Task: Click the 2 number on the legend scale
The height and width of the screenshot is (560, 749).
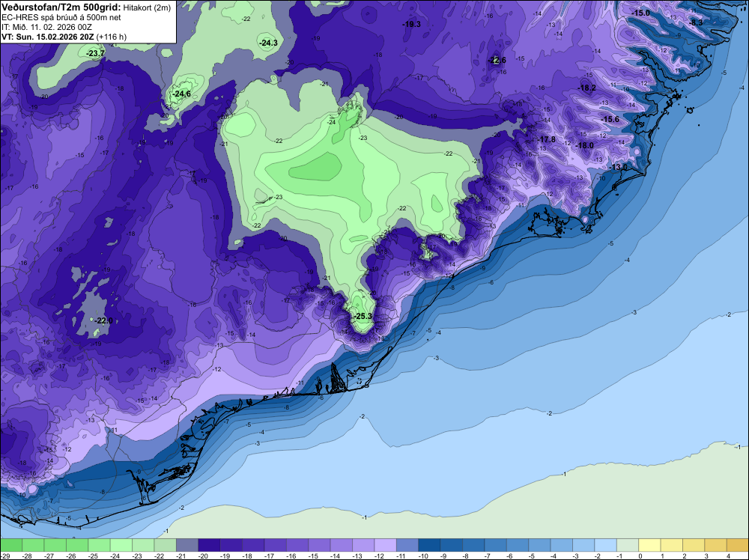Action: pyautogui.click(x=684, y=556)
